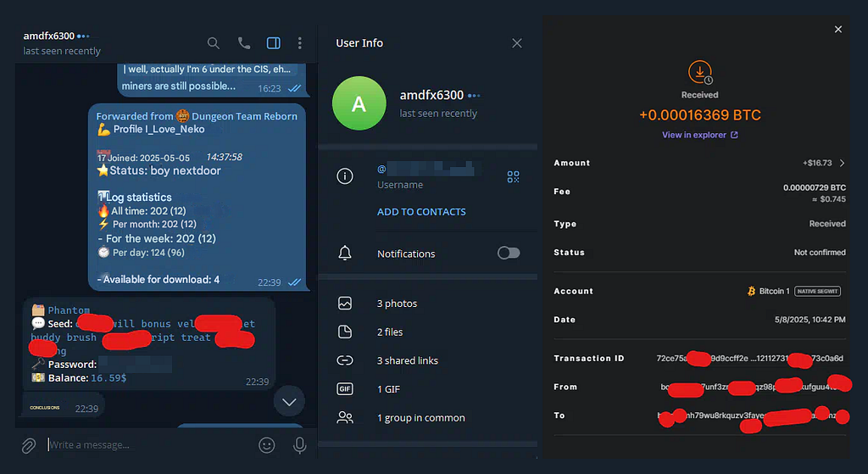Click the microphone voice message icon

click(x=299, y=445)
